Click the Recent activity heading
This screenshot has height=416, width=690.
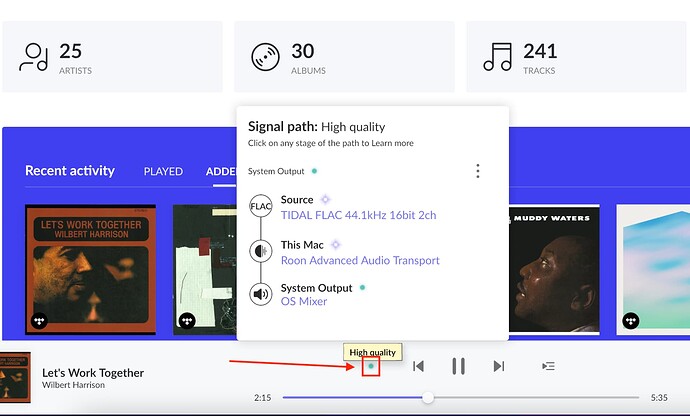pos(70,171)
